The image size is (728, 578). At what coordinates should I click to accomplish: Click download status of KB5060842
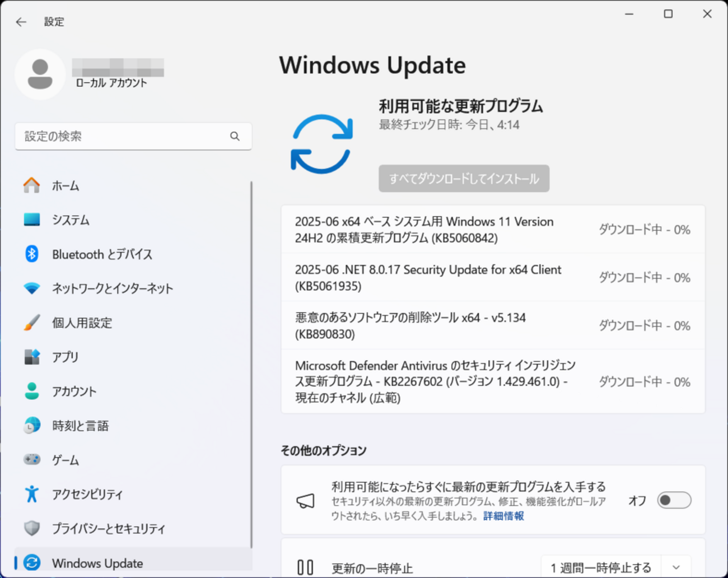tap(645, 230)
